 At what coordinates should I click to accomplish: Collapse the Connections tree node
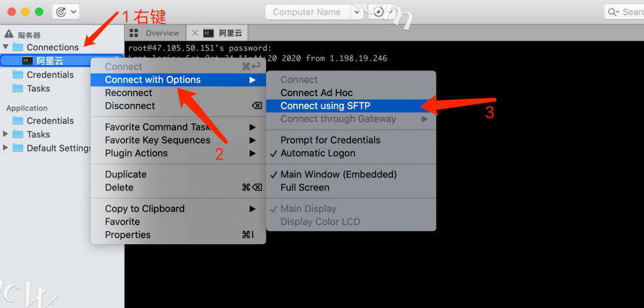pyautogui.click(x=5, y=47)
